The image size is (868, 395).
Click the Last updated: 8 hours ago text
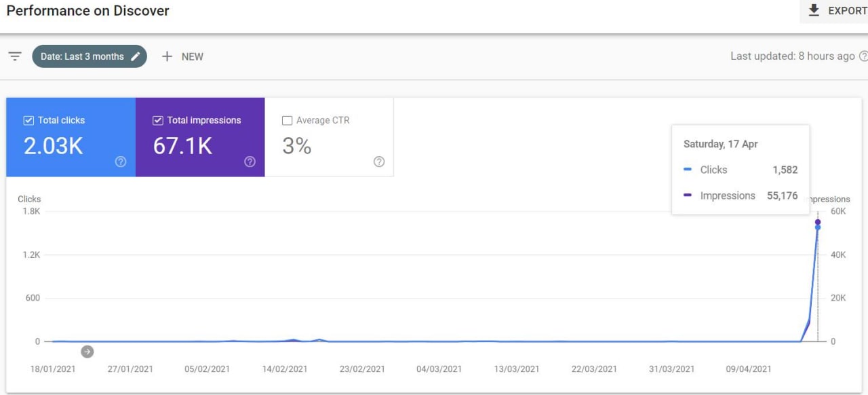pyautogui.click(x=793, y=56)
